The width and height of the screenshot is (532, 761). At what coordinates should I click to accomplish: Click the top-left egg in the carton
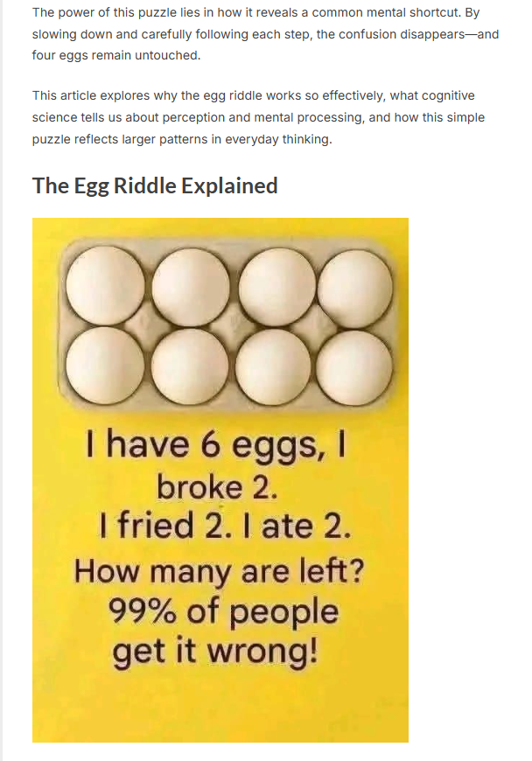101,283
